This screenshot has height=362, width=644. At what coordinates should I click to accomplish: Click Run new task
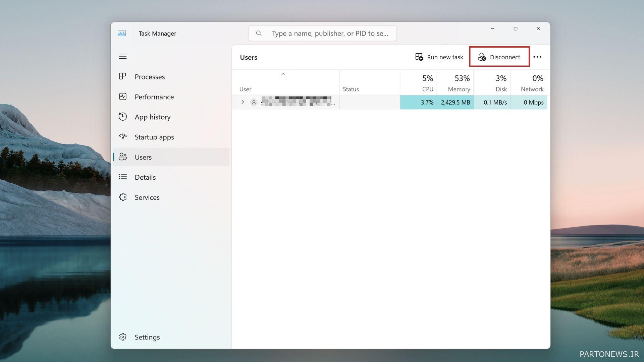tap(439, 57)
